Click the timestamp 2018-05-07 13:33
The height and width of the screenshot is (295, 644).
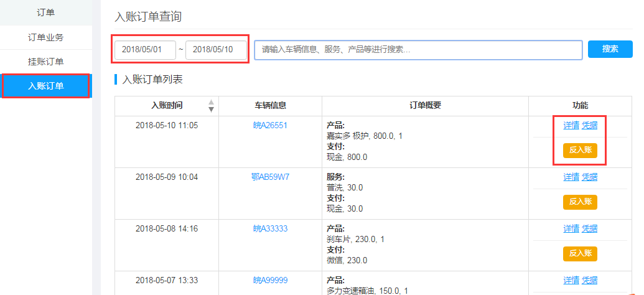[167, 281]
